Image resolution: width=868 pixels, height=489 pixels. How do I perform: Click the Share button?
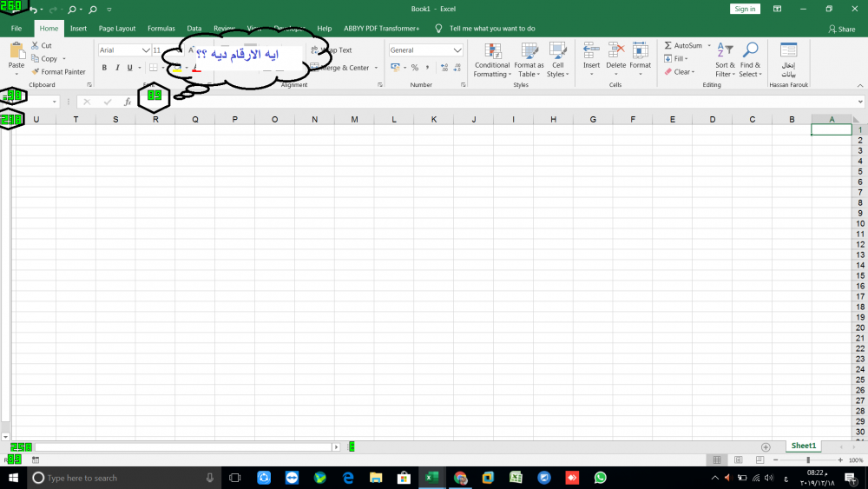[x=842, y=29]
